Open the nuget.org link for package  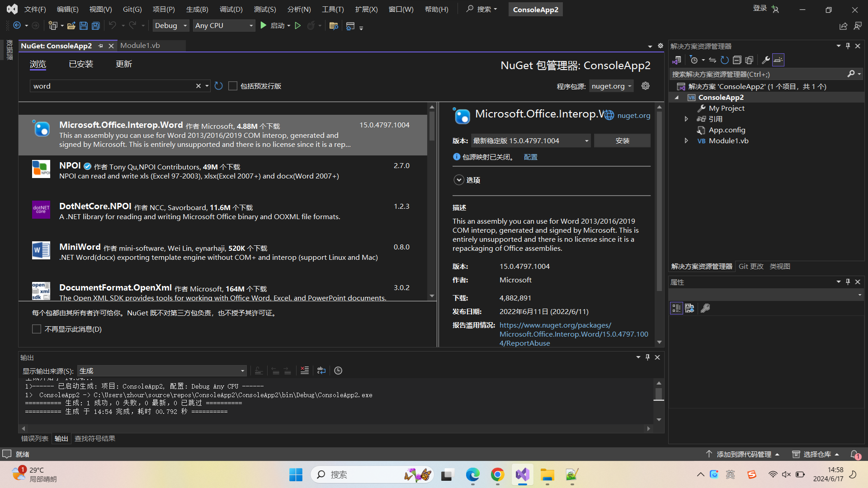click(x=633, y=115)
